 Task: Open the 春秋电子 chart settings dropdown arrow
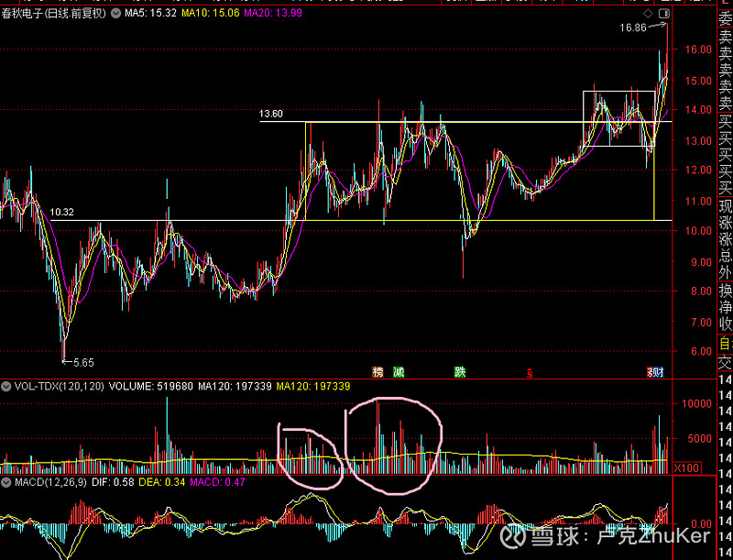(115, 14)
